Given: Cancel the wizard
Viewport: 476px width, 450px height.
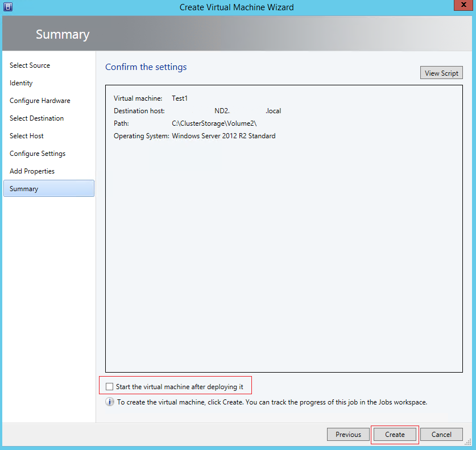Looking at the screenshot, I should click(x=441, y=435).
